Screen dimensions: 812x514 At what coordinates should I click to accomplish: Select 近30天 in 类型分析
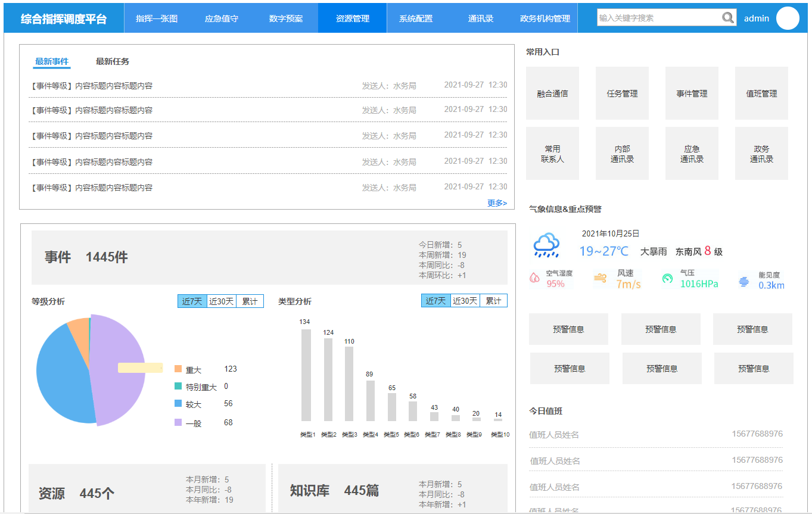(465, 301)
